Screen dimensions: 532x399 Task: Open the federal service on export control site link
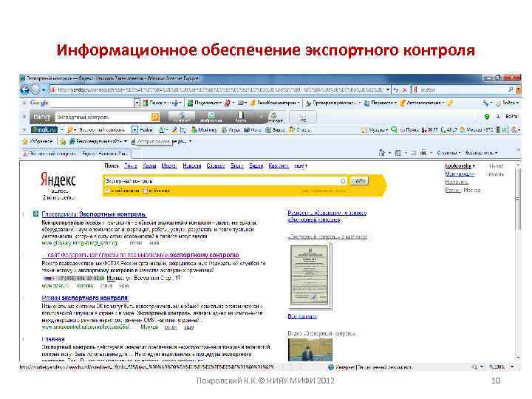click(x=141, y=255)
